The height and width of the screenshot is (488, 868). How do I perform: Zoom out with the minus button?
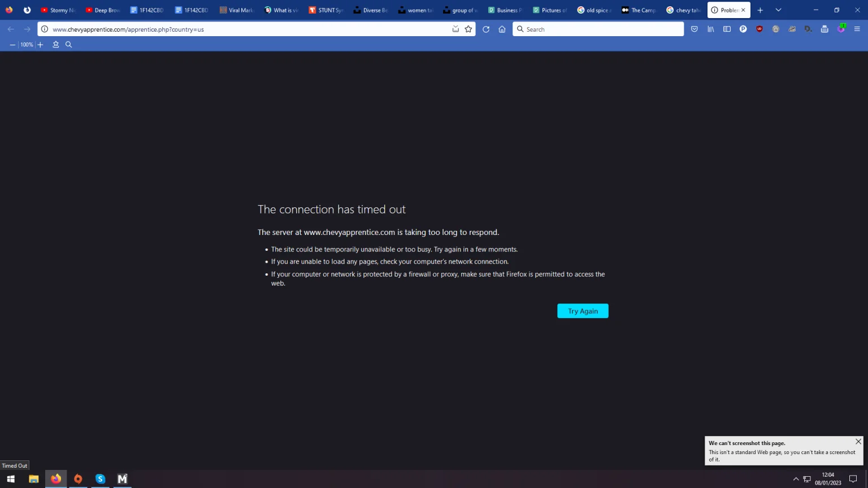pyautogui.click(x=12, y=45)
